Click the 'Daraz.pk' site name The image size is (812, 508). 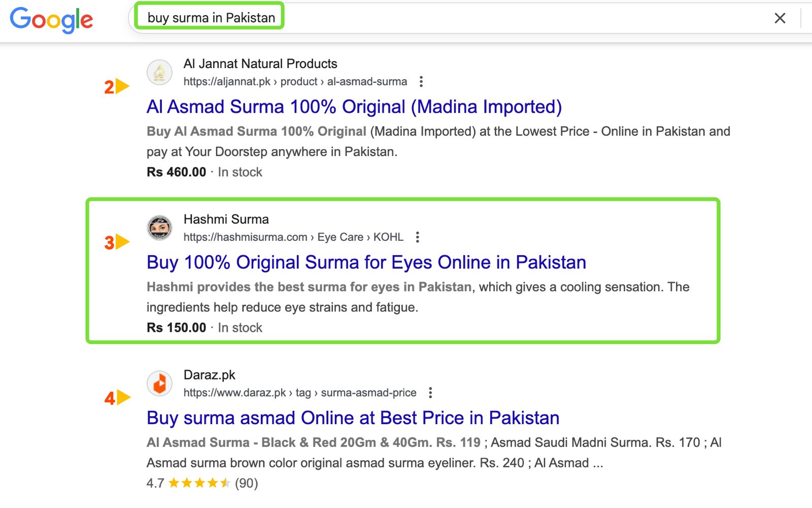pos(210,375)
